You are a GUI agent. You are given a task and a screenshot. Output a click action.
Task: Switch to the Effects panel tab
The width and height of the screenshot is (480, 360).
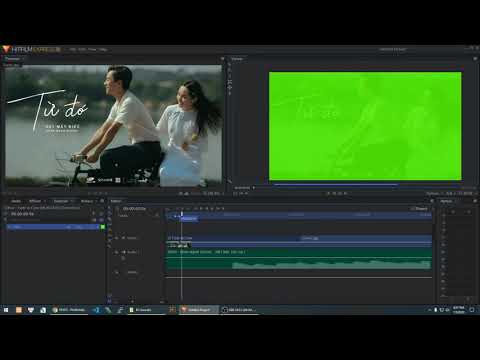tap(35, 201)
